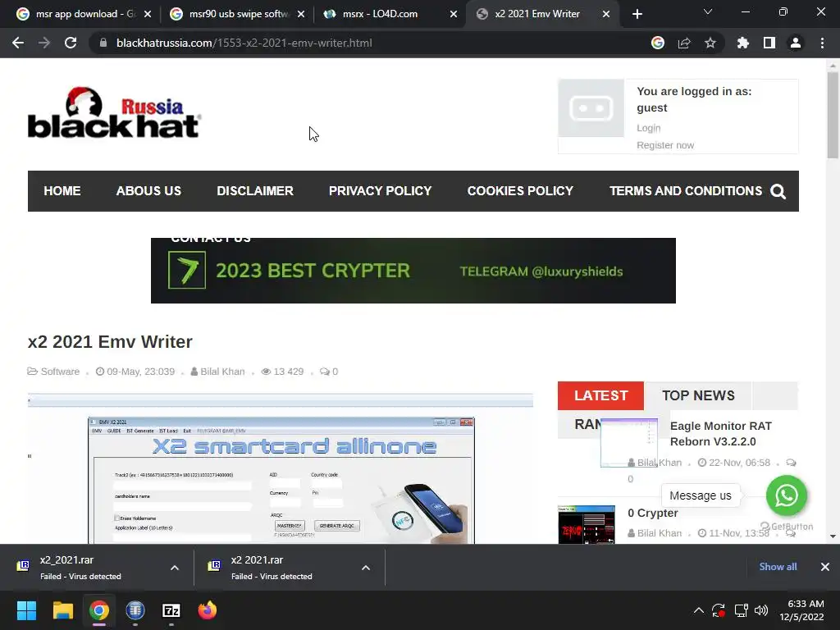
Task: Reload the current page
Action: tap(71, 43)
